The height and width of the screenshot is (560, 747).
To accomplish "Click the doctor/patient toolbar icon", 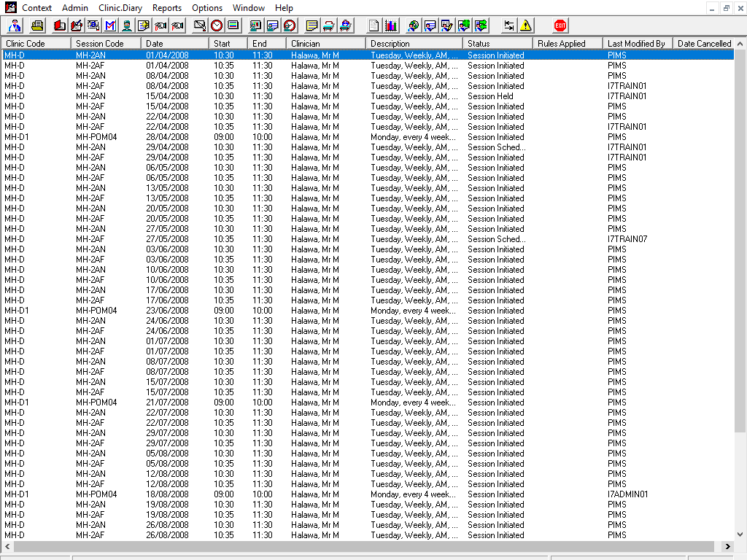I will (x=15, y=26).
